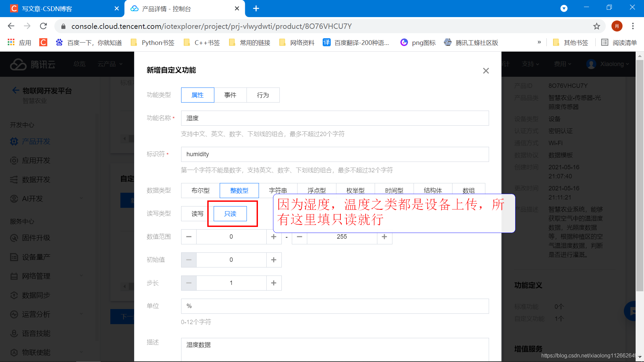Image resolution: width=644 pixels, height=362 pixels.
Task: Select 属性 function type
Action: tap(197, 95)
